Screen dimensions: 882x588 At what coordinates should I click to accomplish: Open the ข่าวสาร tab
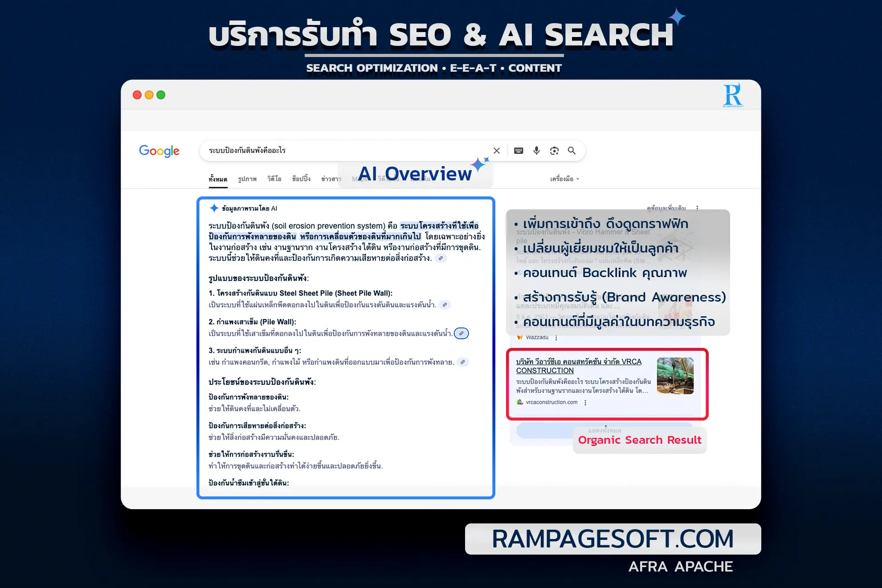point(331,179)
